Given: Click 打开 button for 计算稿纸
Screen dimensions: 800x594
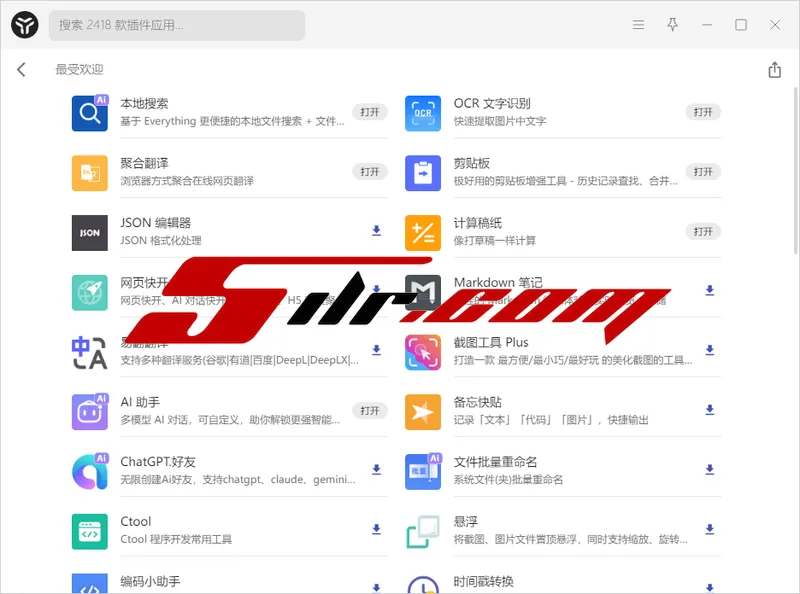Looking at the screenshot, I should coord(703,231).
